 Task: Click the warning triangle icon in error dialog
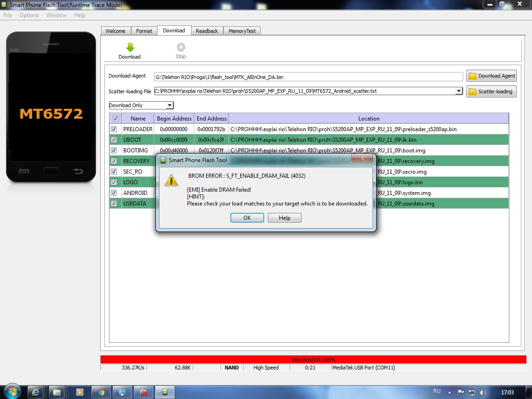point(171,180)
